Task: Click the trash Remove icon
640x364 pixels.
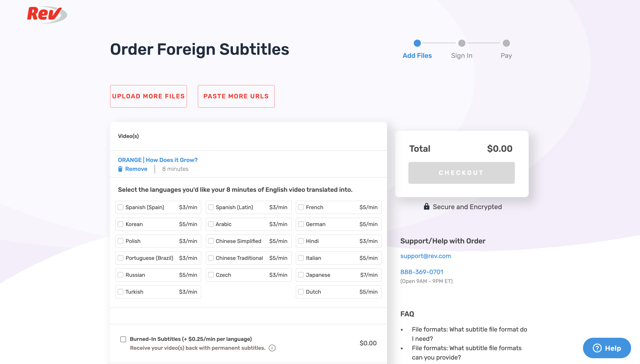Action: click(x=120, y=169)
